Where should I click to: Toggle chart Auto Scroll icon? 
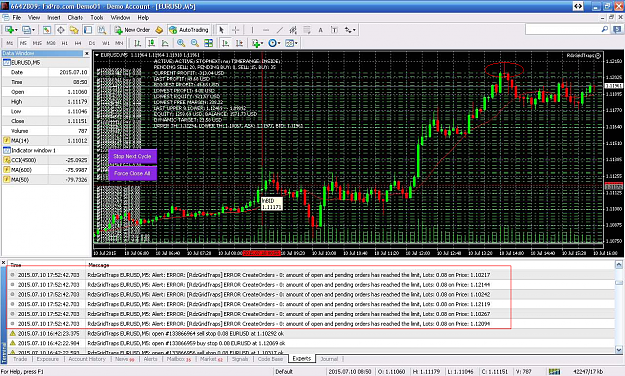[226, 43]
